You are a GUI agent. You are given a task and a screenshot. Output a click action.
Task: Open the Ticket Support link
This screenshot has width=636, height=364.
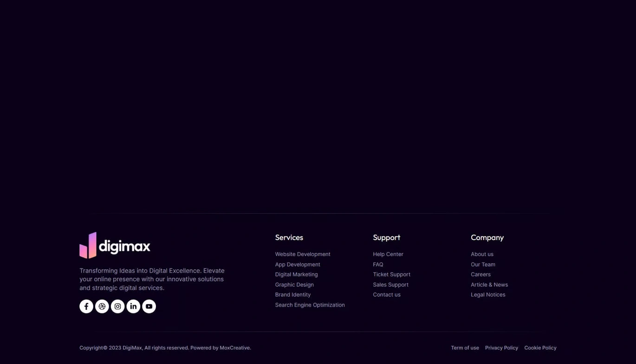[391, 275]
